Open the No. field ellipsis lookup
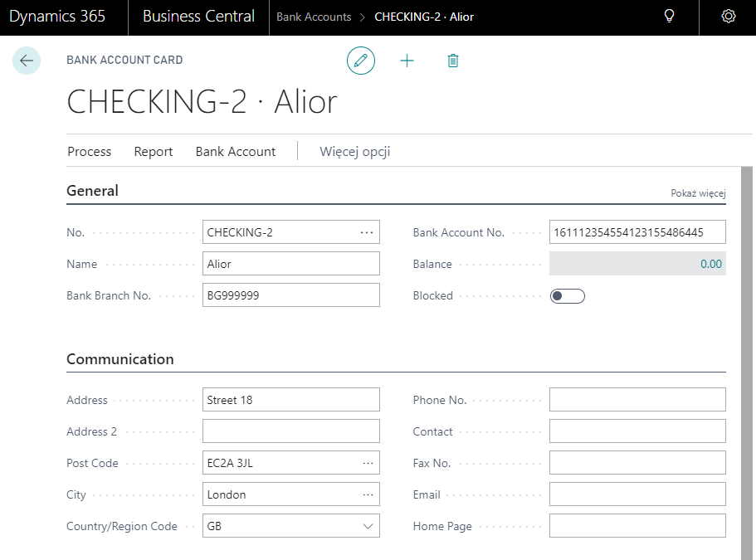The image size is (756, 560). point(367,232)
